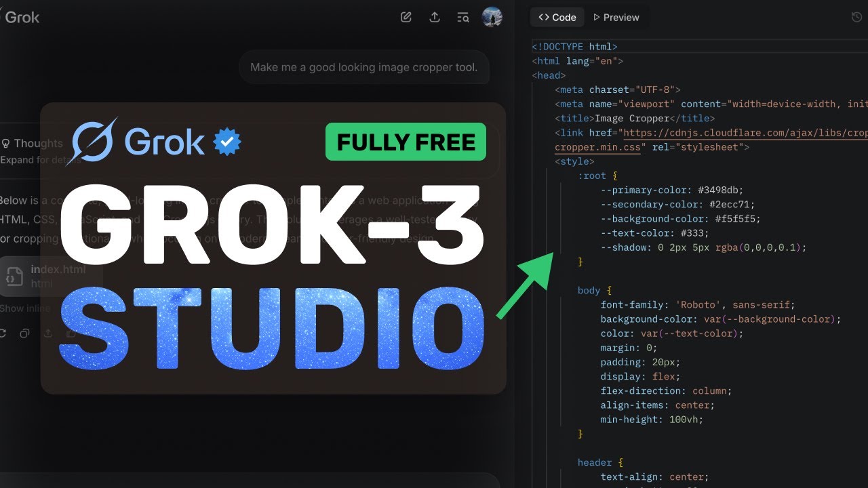Click the share icon below the response
This screenshot has height=488, width=868.
point(47,333)
